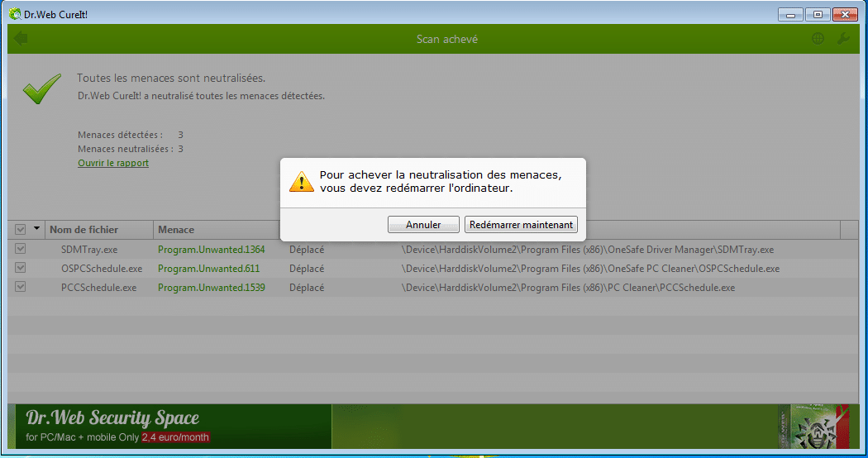Expand the selection dropdown arrow in header
The width and height of the screenshot is (868, 458).
coord(36,228)
